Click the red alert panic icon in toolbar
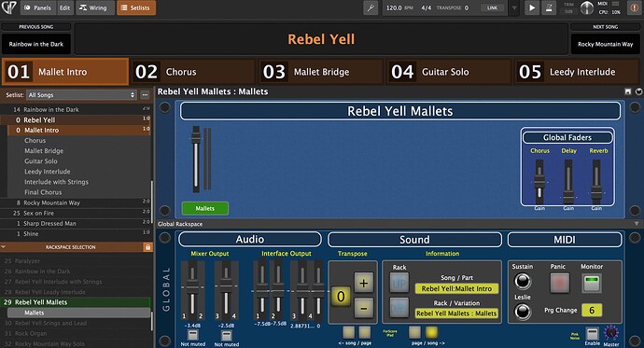This screenshot has height=348, width=644. pyautogui.click(x=635, y=7)
